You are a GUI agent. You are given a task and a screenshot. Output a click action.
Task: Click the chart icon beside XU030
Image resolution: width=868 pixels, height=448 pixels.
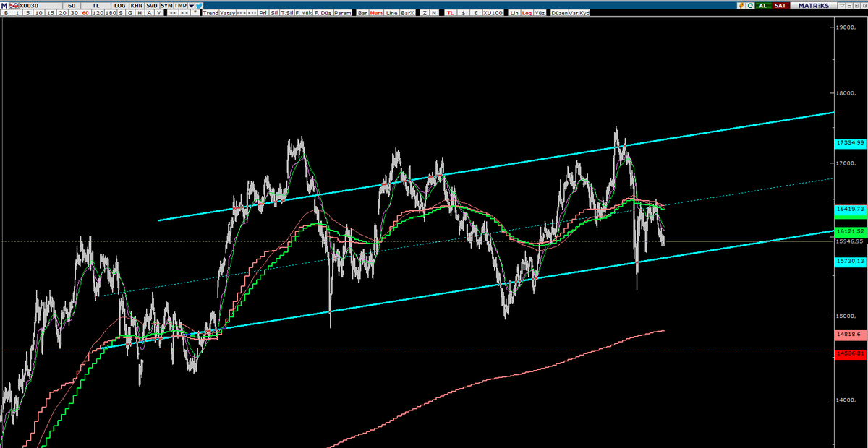point(14,5)
